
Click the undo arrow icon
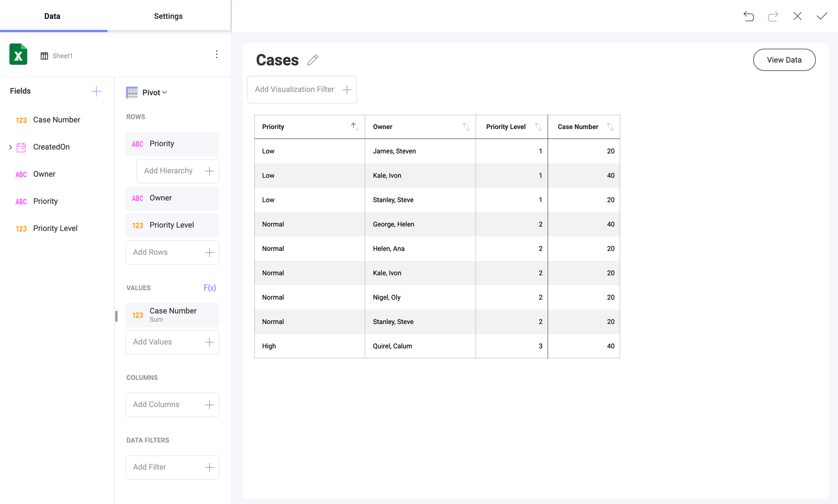click(x=749, y=16)
